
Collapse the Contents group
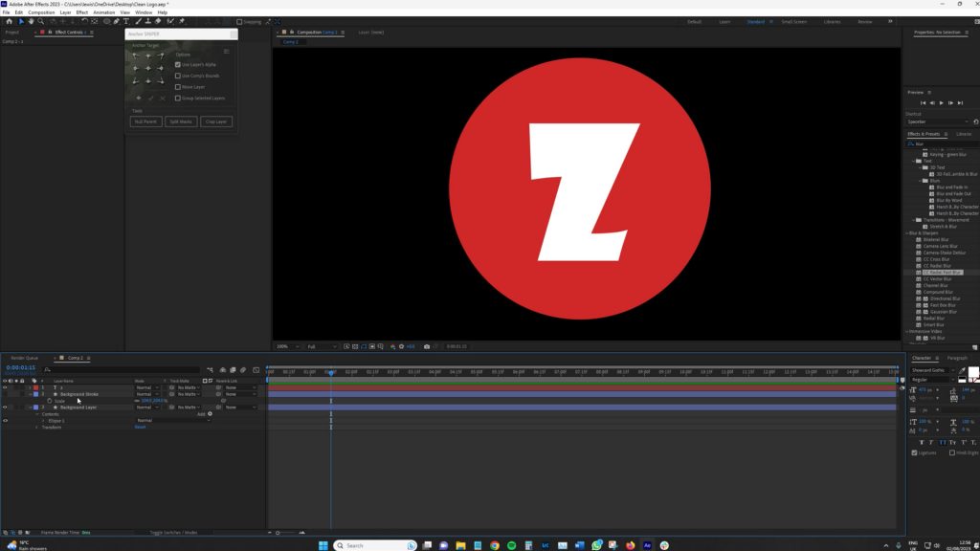tap(37, 414)
